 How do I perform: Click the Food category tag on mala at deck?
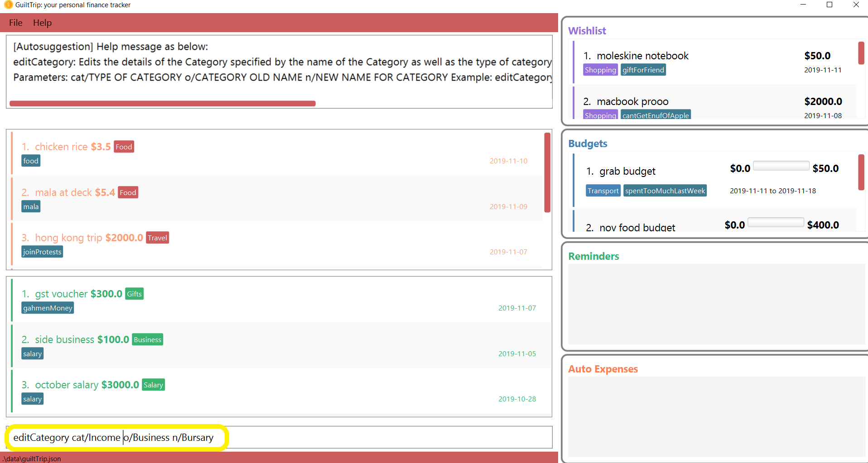point(128,192)
